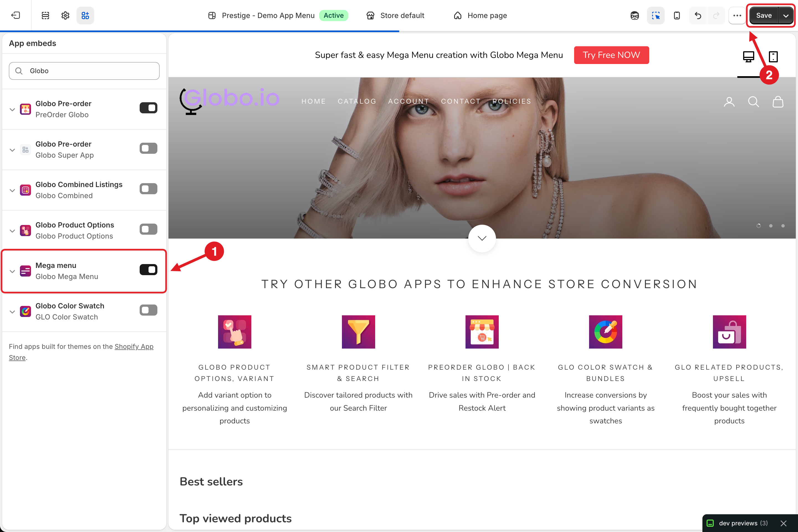This screenshot has height=532, width=798.
Task: Select the second slideshow dot
Action: coord(771,226)
